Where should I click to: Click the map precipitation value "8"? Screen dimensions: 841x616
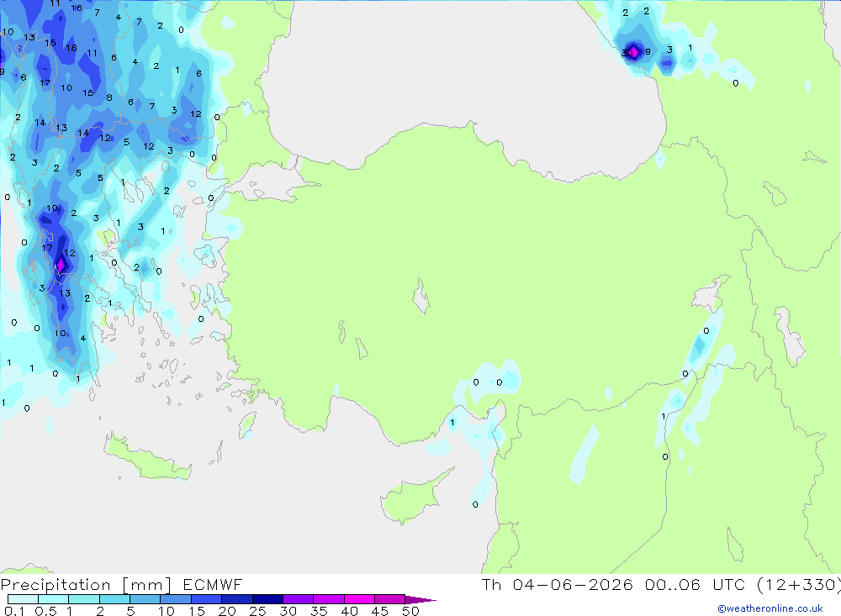pos(109,97)
